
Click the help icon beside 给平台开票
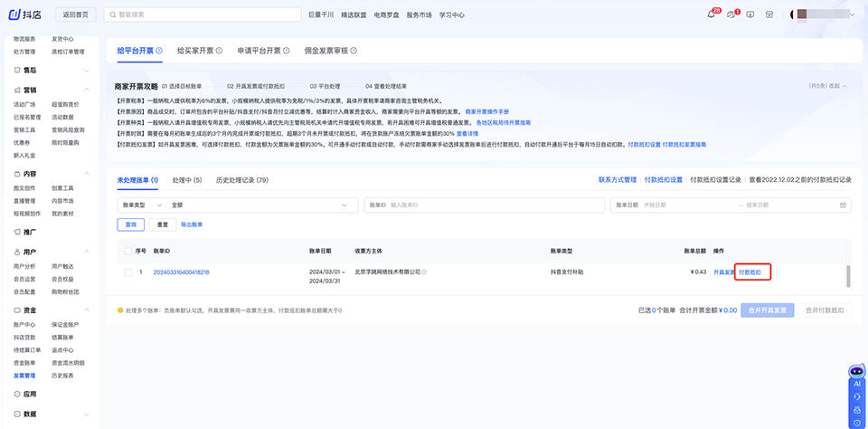pyautogui.click(x=159, y=51)
